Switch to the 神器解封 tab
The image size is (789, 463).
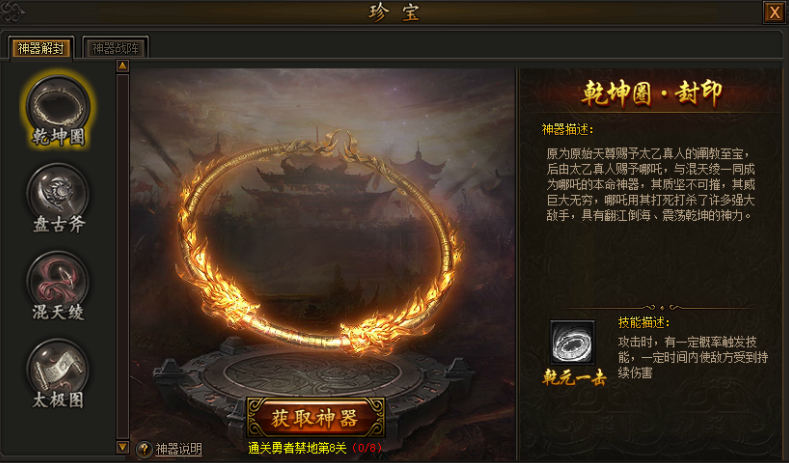41,48
